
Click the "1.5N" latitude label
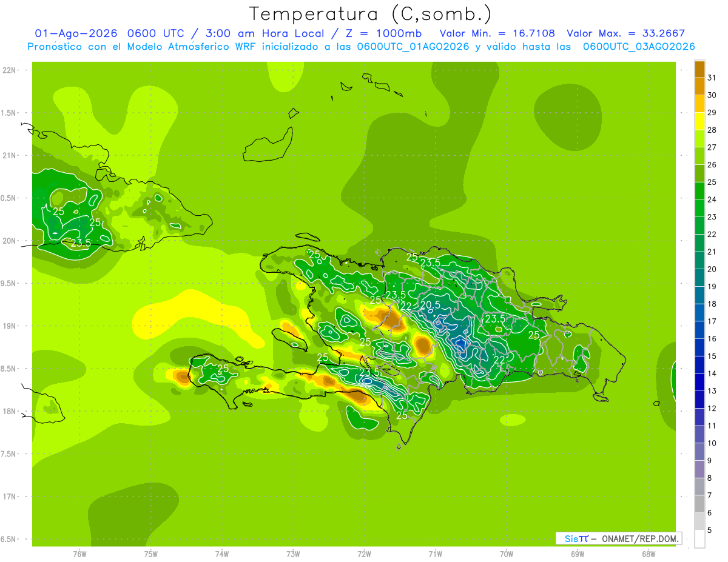click(9, 113)
